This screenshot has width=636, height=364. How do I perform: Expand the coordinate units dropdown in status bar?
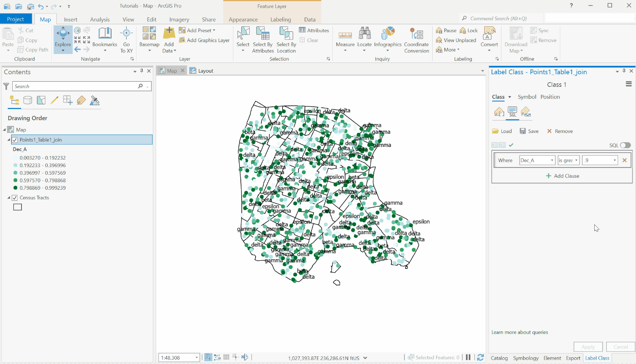365,358
